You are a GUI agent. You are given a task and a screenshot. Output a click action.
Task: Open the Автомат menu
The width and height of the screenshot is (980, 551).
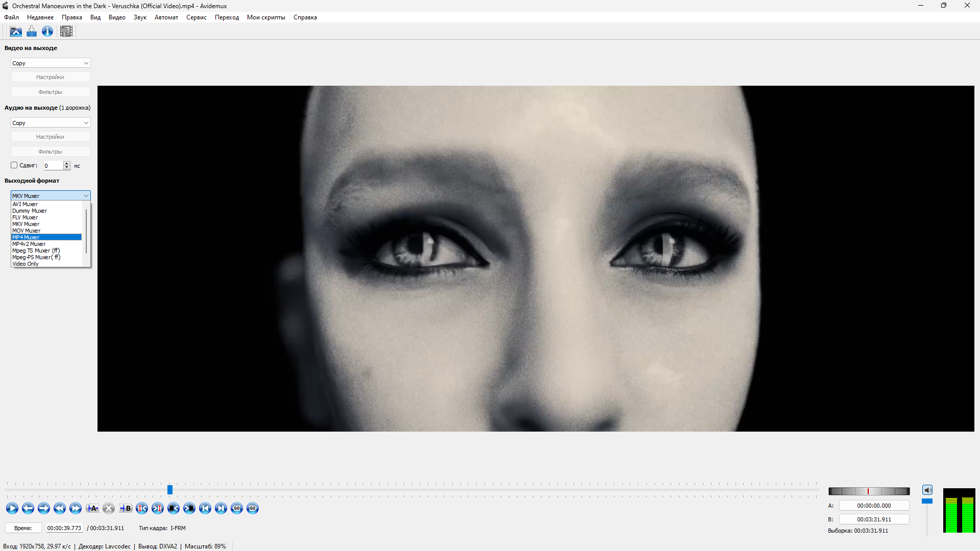coord(166,17)
